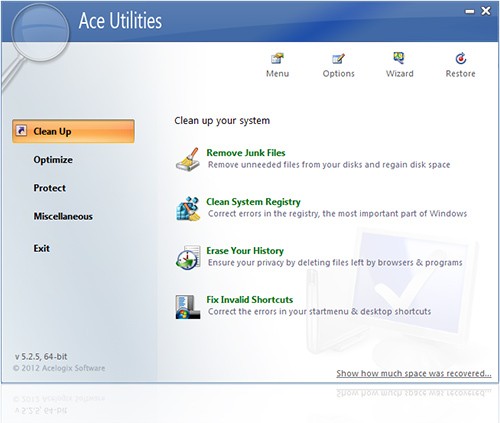Minimize the Ace Utilities window
500x423 pixels.
click(x=470, y=11)
